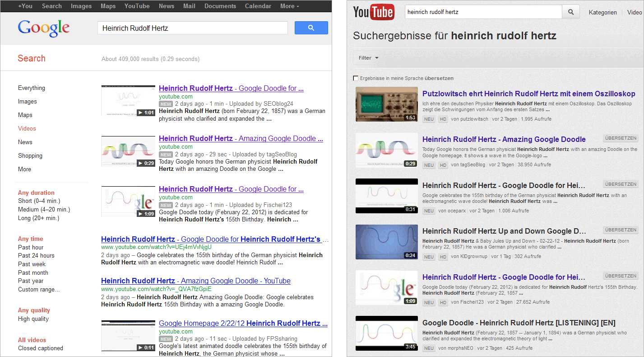The image size is (644, 357).
Task: Click the blue Google search magnifier button
Action: 311,28
